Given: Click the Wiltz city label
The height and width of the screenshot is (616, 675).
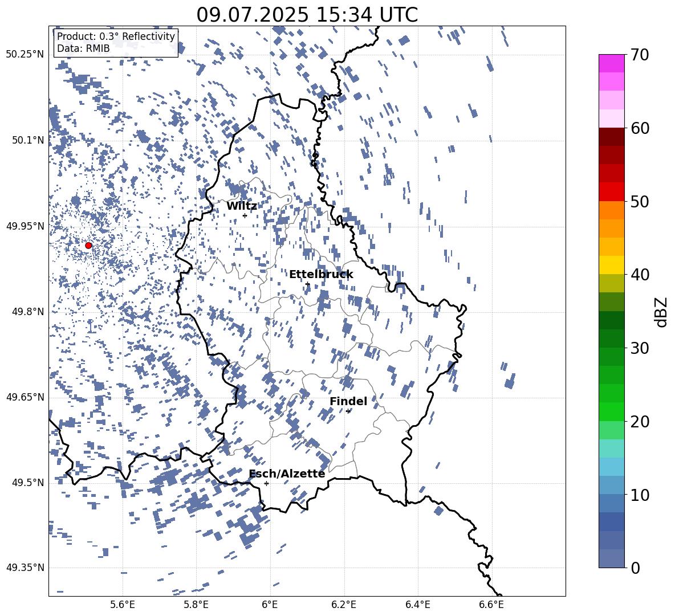Looking at the screenshot, I should [x=242, y=206].
